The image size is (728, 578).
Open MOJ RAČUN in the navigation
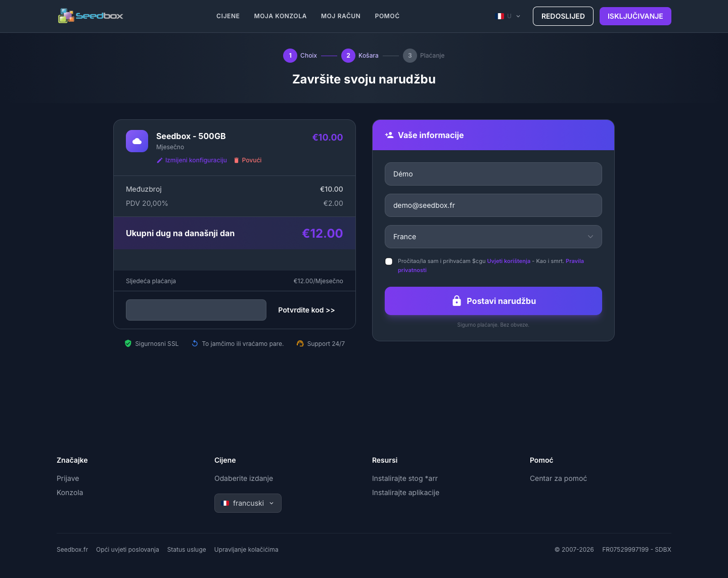pyautogui.click(x=341, y=16)
